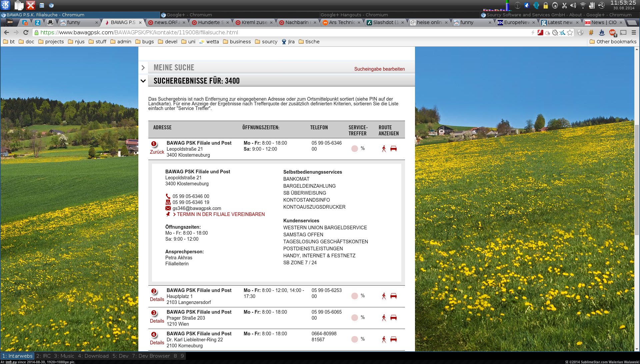Collapse the Suchergebnisse results section

click(143, 81)
